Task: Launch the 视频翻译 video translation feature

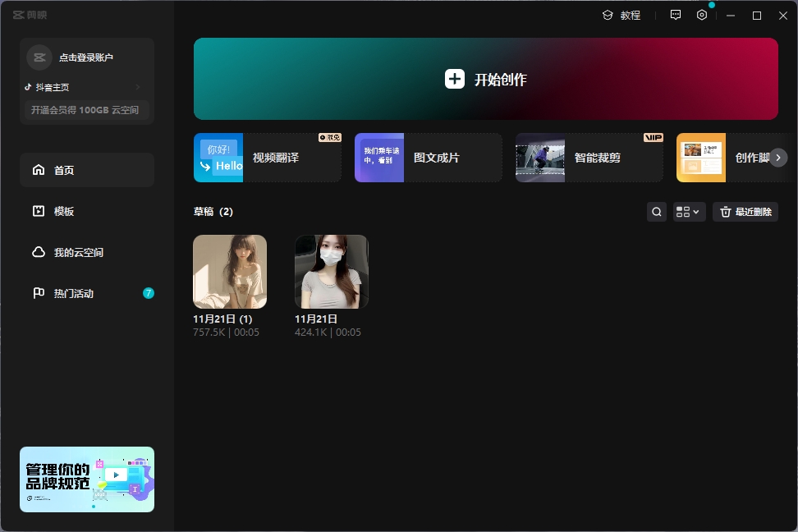Action: tap(267, 158)
